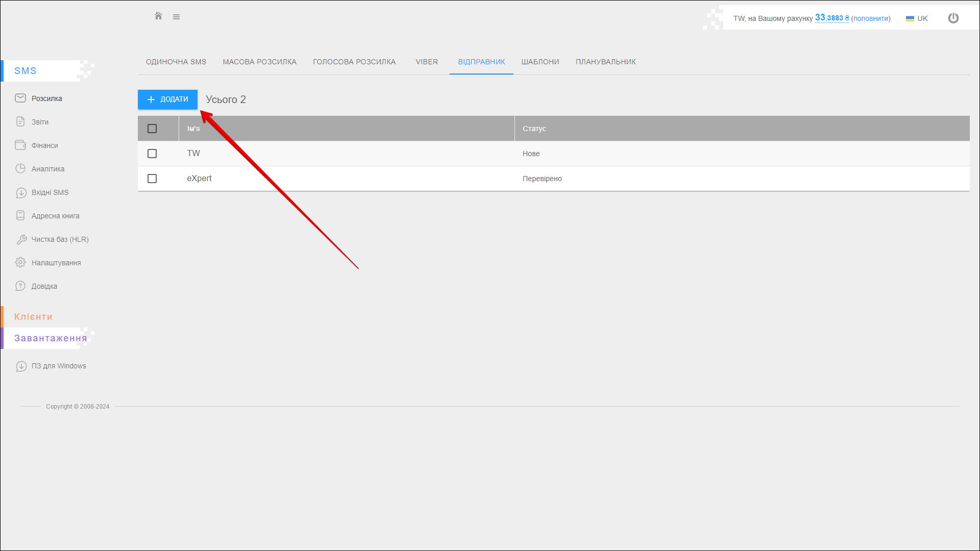Open ПЗ для Windows download item

(x=58, y=366)
